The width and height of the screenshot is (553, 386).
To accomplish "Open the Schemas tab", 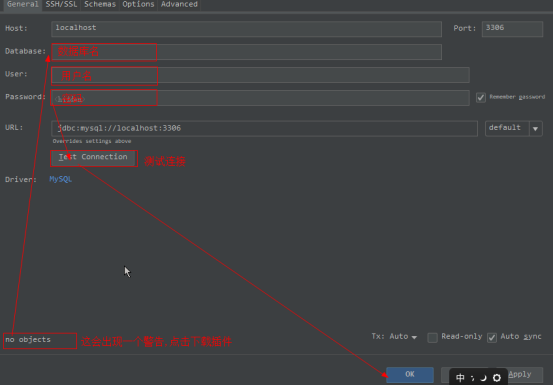I will coord(100,5).
